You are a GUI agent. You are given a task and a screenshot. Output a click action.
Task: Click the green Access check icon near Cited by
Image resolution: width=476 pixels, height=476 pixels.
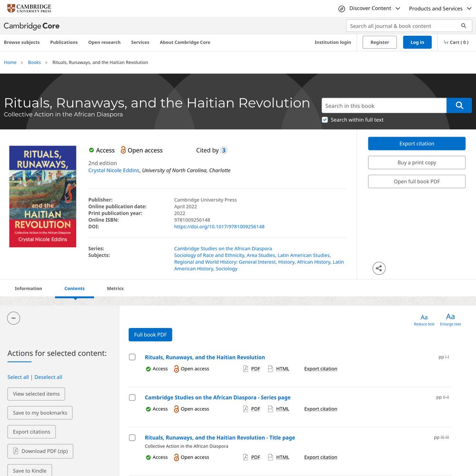coord(91,150)
